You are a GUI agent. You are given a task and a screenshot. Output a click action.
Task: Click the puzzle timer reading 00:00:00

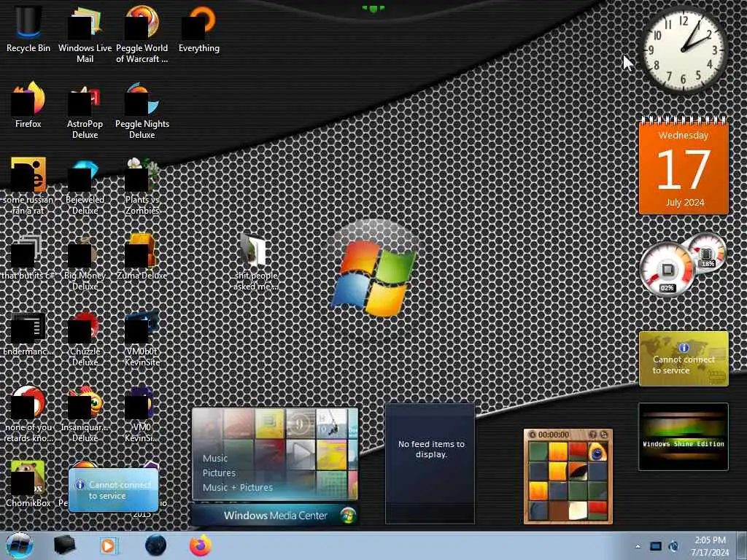tap(554, 435)
